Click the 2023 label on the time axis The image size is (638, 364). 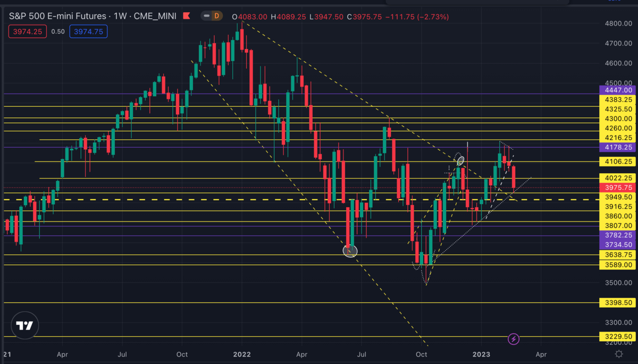(482, 354)
